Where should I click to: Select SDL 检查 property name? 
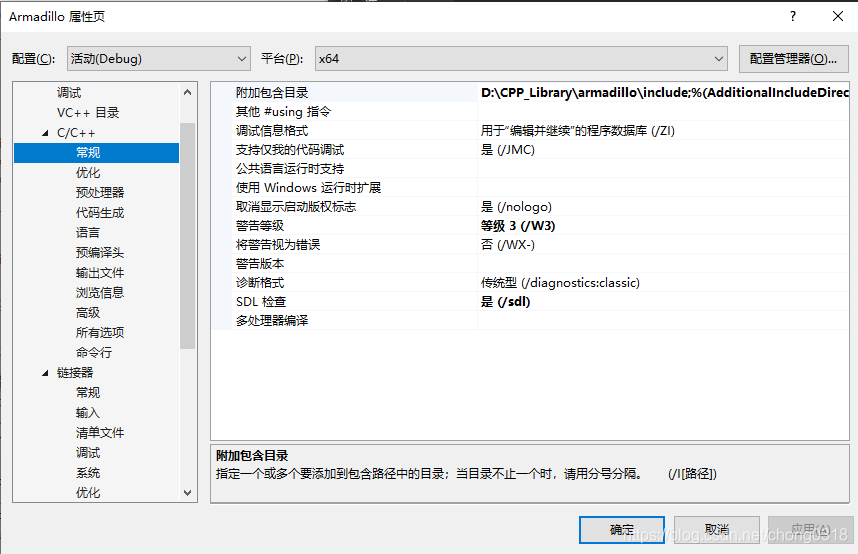click(x=261, y=302)
